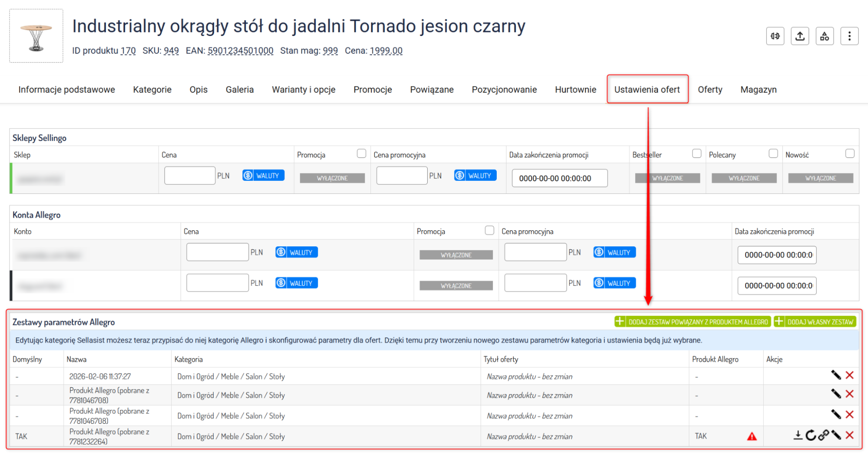This screenshot has height=455, width=868.
Task: Click Dodaj własny zestaw button
Action: click(815, 322)
